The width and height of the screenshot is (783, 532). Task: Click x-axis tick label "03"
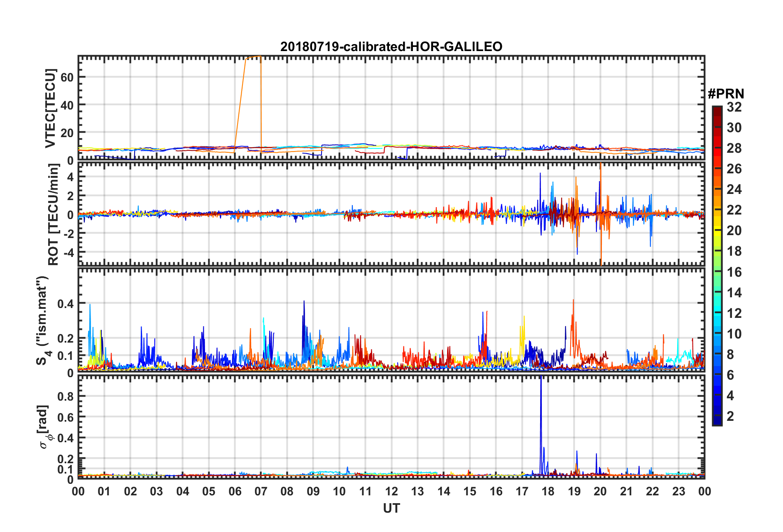point(156,491)
